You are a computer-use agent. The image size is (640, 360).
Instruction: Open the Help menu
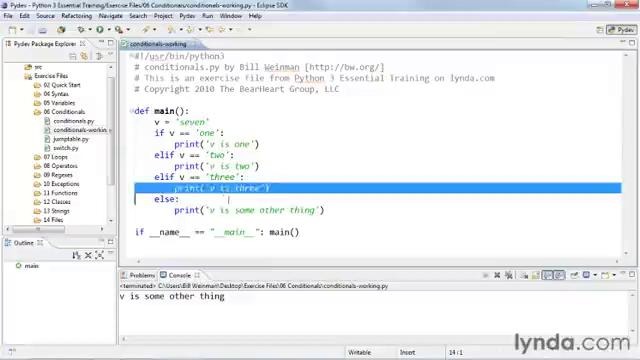[255, 16]
